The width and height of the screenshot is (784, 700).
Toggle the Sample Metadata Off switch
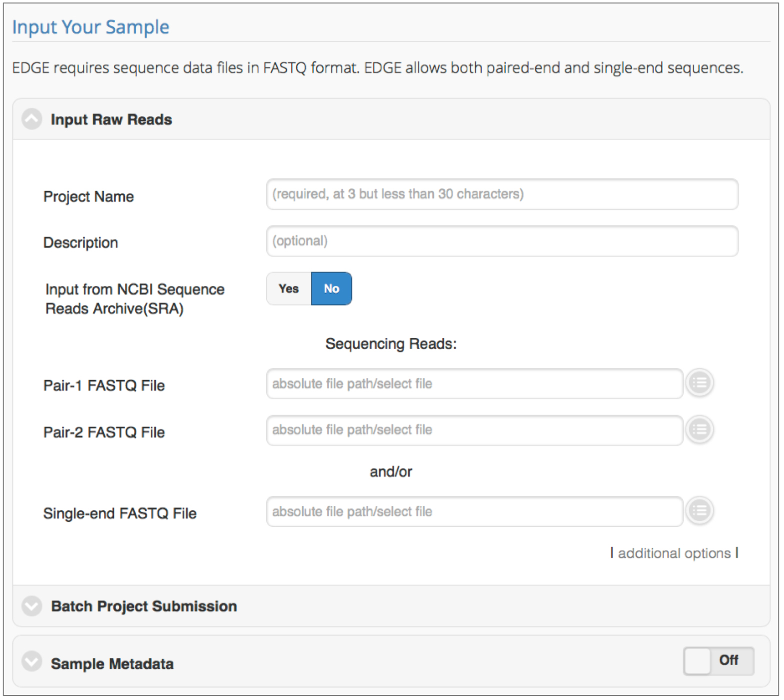pos(719,661)
